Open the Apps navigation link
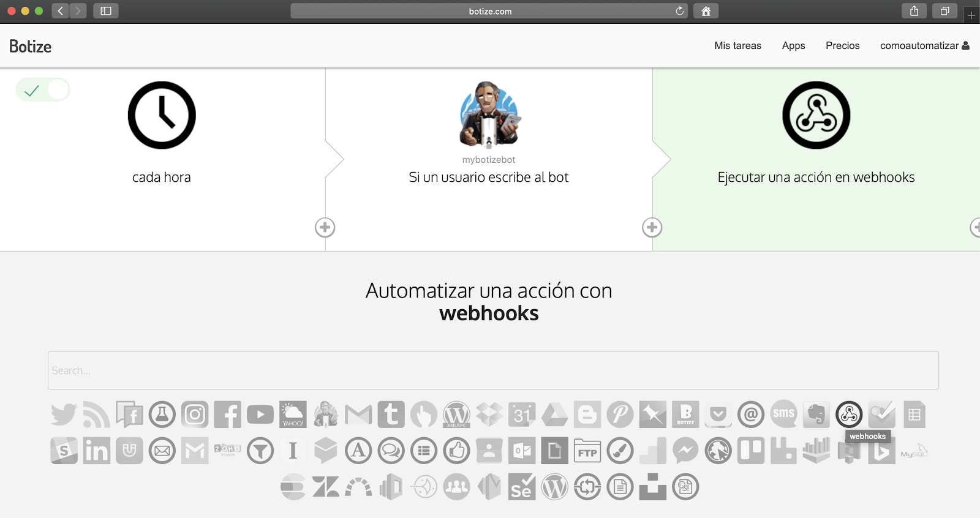The height and width of the screenshot is (518, 980). 793,45
